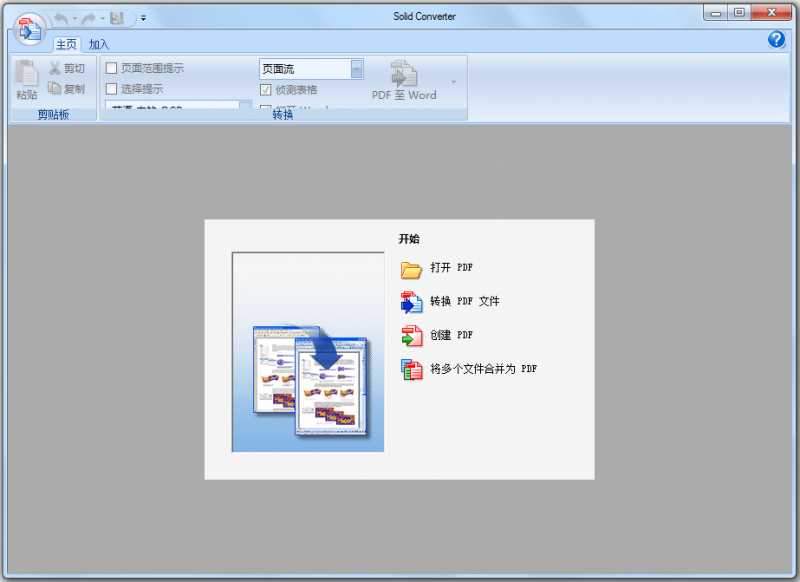
Task: Enable the 选择提示 checkbox
Action: 113,88
